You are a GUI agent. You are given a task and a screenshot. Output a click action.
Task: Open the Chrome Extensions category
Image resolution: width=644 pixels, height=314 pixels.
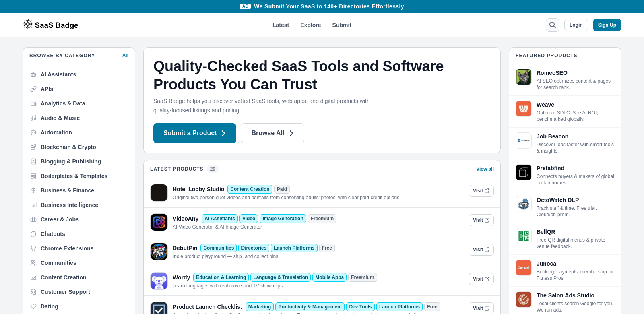[x=67, y=248]
